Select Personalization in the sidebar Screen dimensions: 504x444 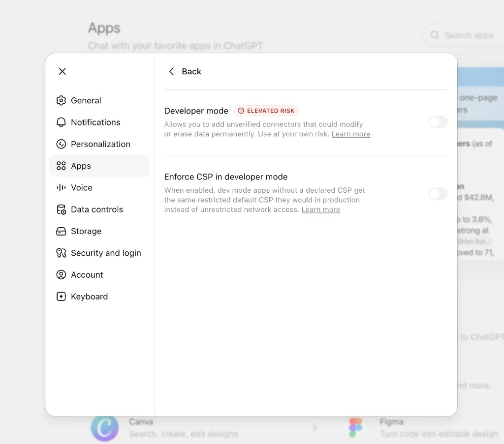point(99,144)
